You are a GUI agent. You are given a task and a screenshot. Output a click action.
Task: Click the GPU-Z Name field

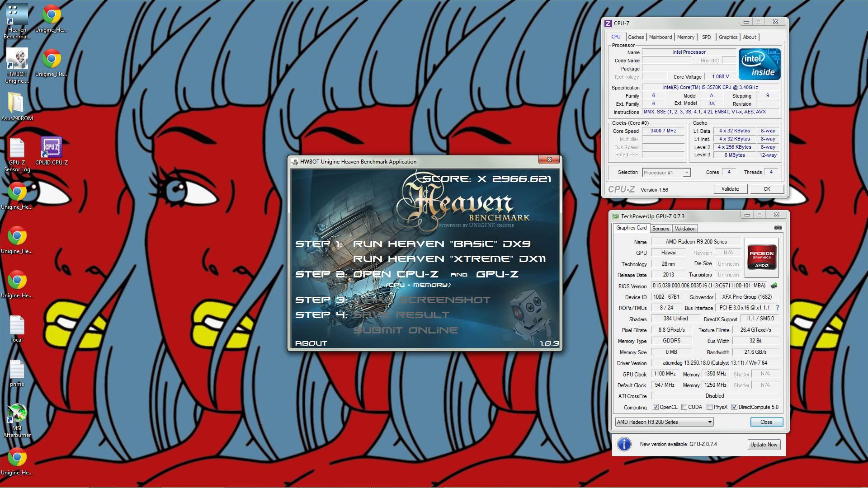tap(696, 242)
